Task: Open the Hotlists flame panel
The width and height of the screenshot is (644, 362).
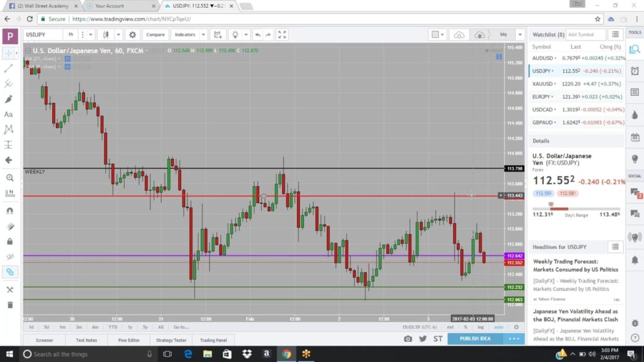Action: pos(635,115)
